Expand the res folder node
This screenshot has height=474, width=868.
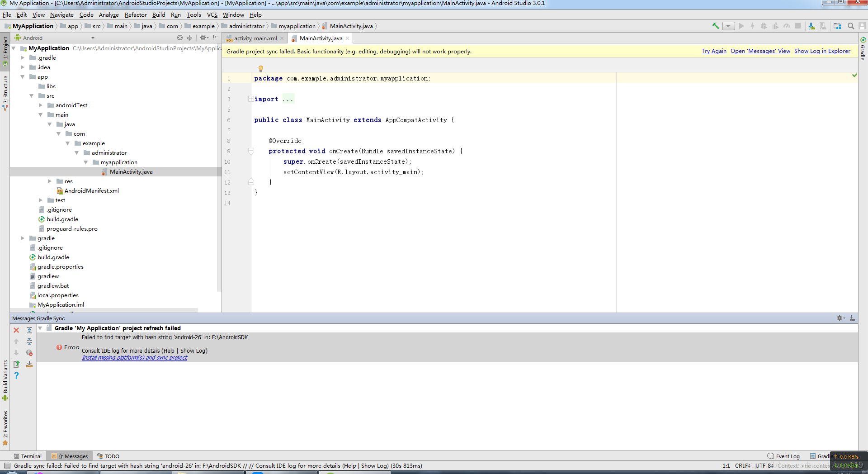49,181
